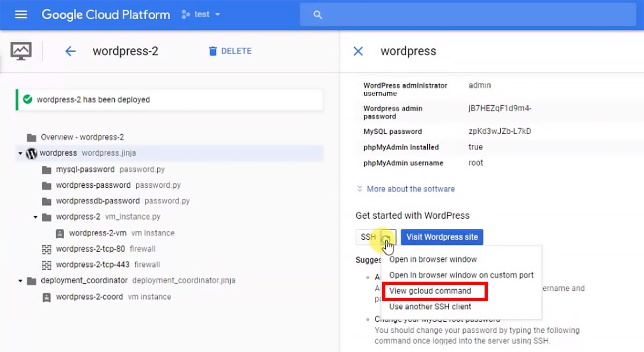This screenshot has height=352, width=644.
Task: Collapse the wordpress.jinja tree node
Action: 20,153
